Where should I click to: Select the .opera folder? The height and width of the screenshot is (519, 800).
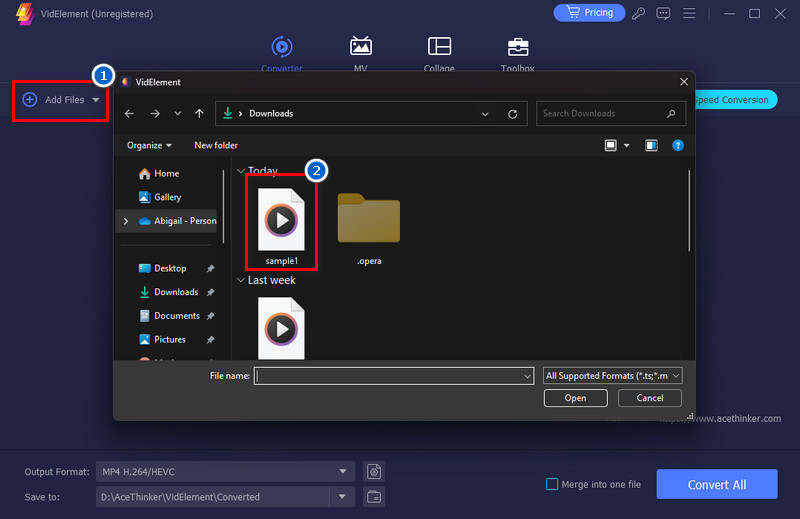pyautogui.click(x=369, y=229)
